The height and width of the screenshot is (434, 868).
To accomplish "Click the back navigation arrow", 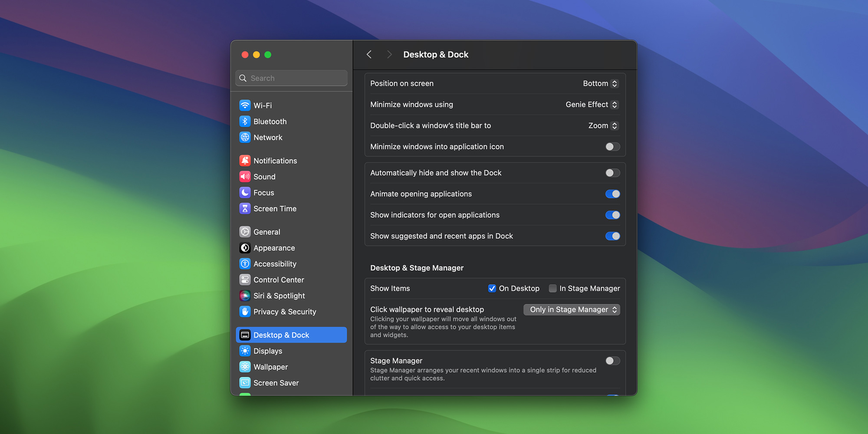I will click(x=369, y=54).
